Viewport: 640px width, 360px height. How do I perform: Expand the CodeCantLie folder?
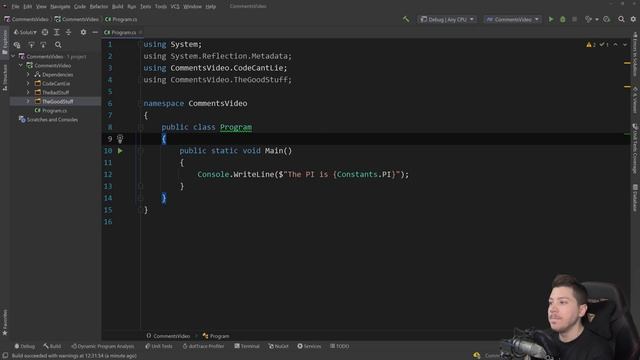(x=28, y=83)
